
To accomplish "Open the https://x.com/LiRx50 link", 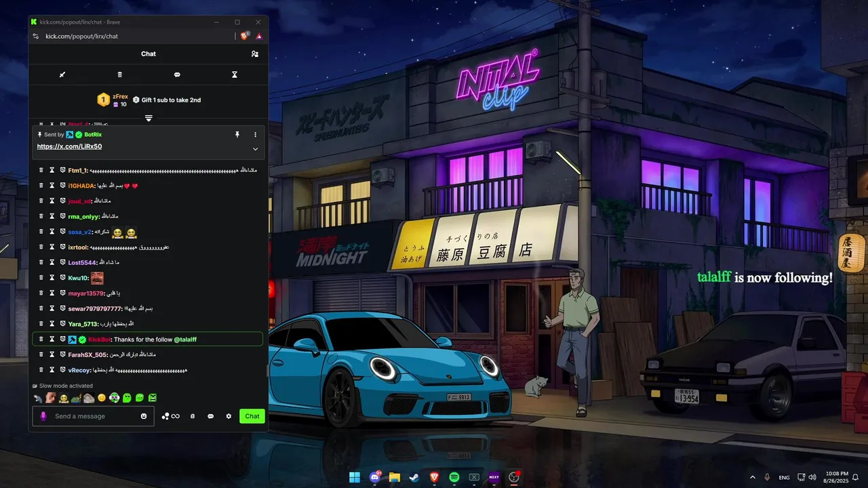I will (69, 146).
